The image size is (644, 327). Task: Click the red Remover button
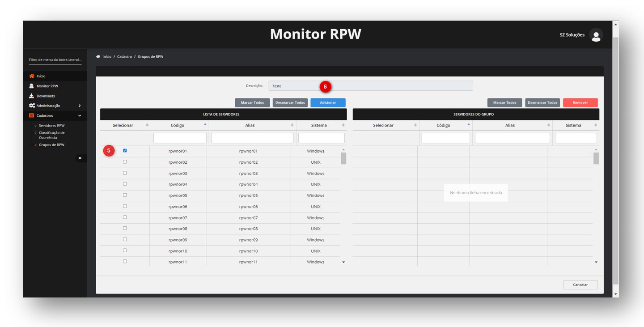[x=580, y=102]
